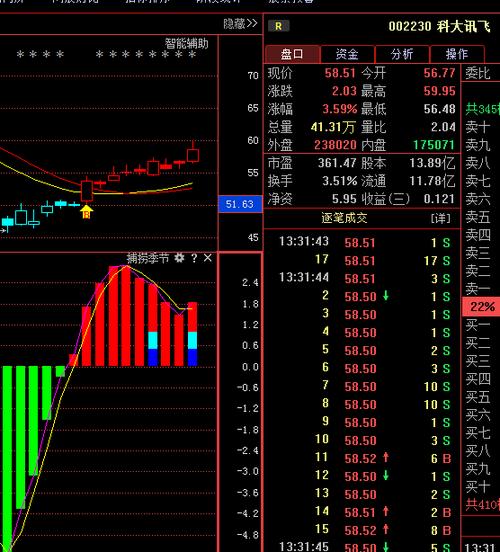
Task: Open the 捕捞季节 indicator help question mark
Action: 194,258
